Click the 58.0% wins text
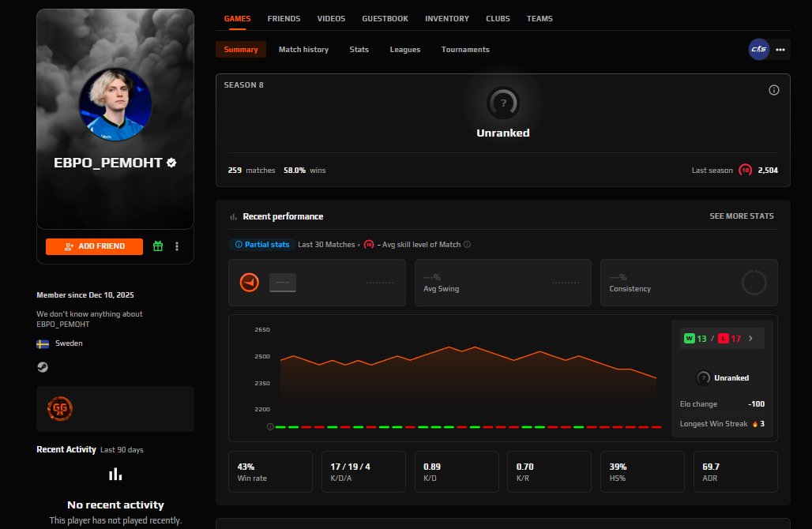 pyautogui.click(x=305, y=171)
